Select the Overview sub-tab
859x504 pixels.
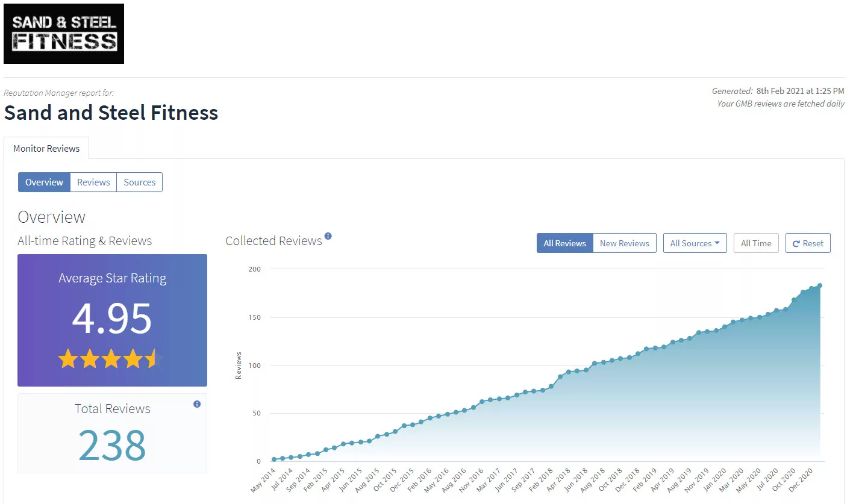click(x=44, y=182)
